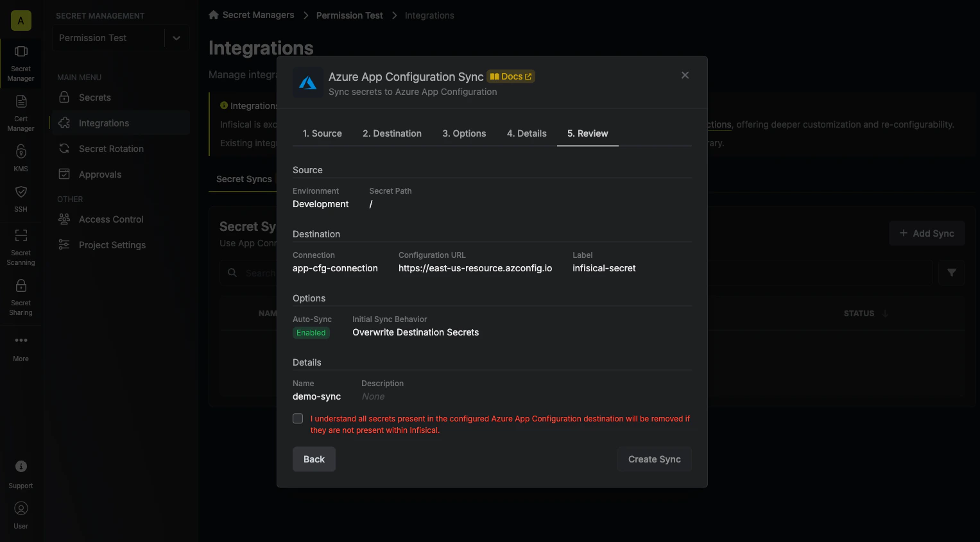
Task: Click the home icon in breadcrumb
Action: [x=214, y=15]
